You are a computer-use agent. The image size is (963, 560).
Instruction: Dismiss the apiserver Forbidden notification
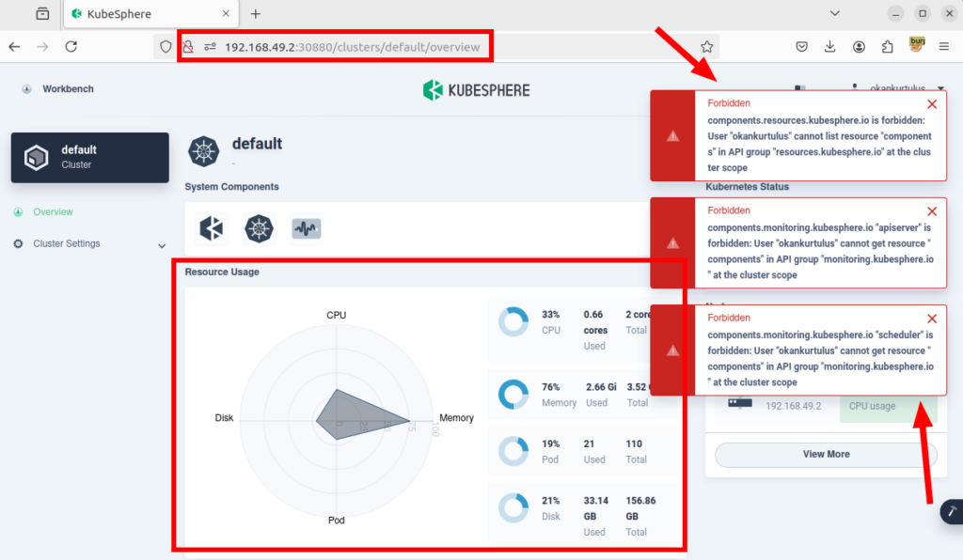[x=932, y=211]
